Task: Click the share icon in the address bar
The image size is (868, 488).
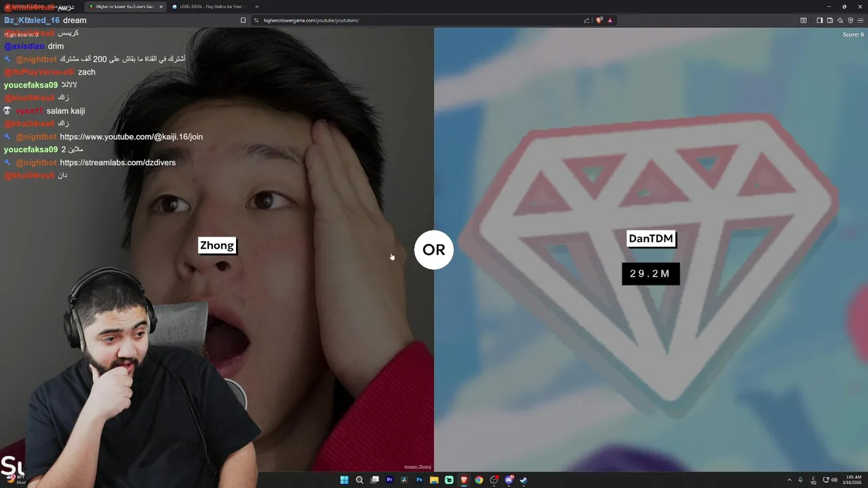Action: [x=587, y=20]
